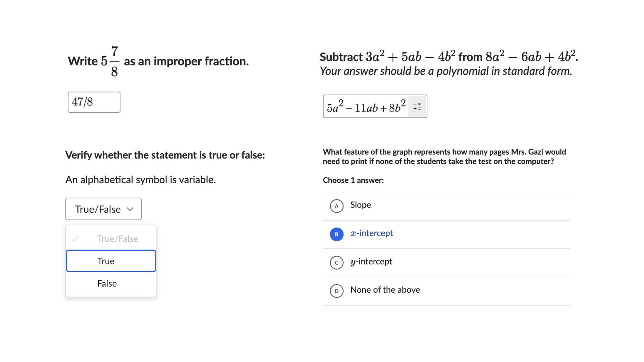Image resolution: width=644 pixels, height=362 pixels.
Task: Click the Choose 1 answer prompt
Action: pyautogui.click(x=353, y=180)
